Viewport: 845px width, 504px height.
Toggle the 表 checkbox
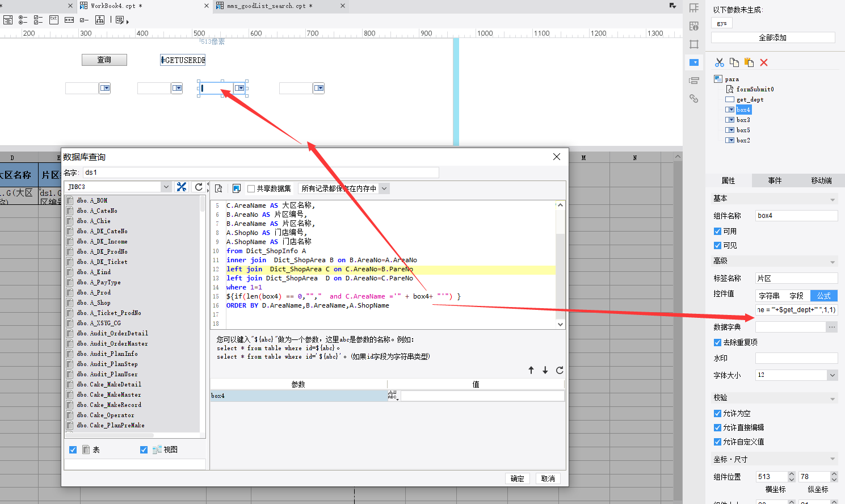[73, 450]
